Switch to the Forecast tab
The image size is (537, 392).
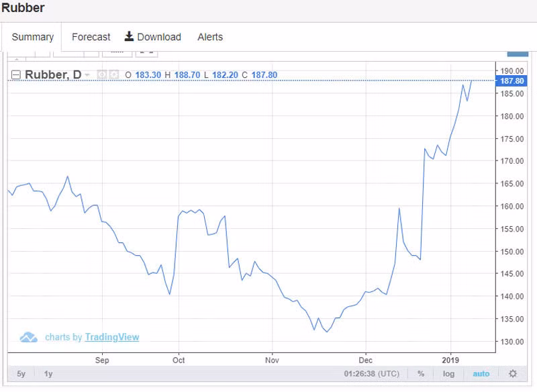tap(91, 37)
